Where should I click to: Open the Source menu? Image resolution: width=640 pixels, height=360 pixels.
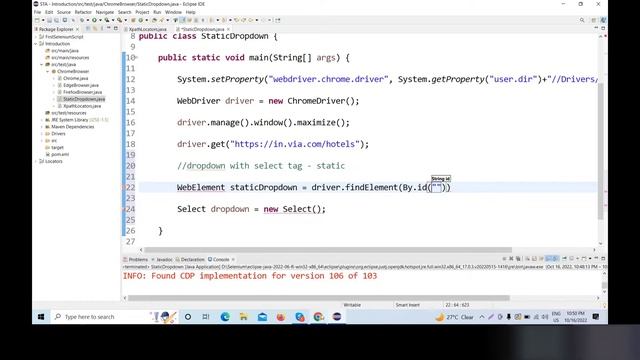(64, 12)
